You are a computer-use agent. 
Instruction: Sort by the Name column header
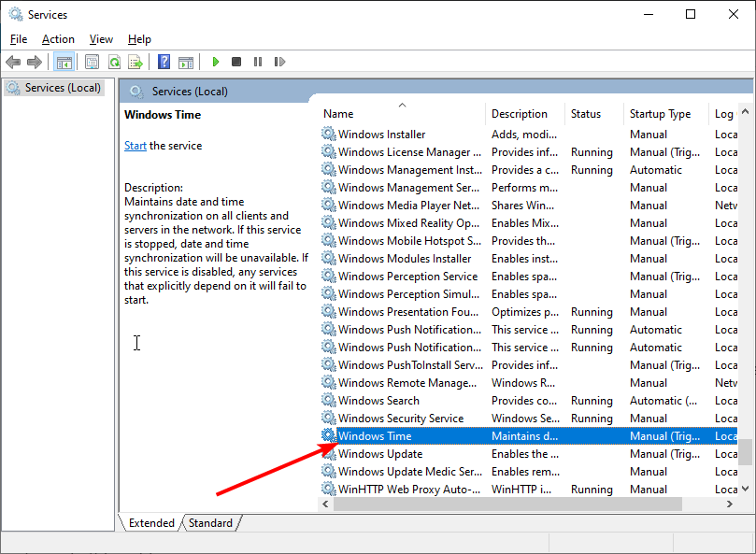coord(403,114)
